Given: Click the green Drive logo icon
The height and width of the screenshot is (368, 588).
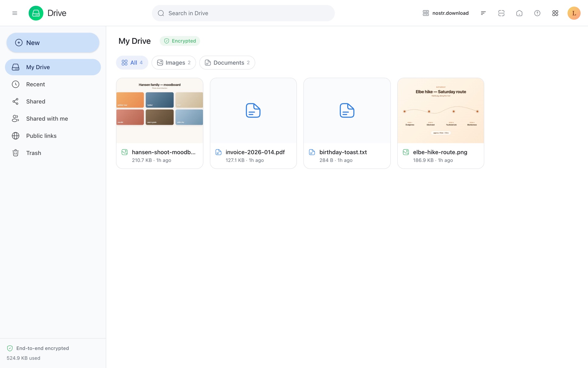Looking at the screenshot, I should 36,13.
